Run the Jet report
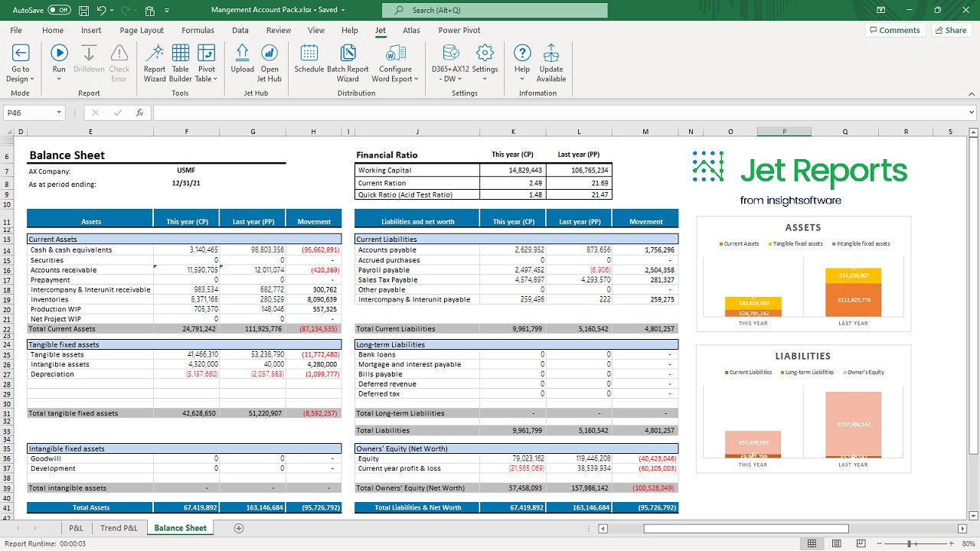 click(x=59, y=53)
